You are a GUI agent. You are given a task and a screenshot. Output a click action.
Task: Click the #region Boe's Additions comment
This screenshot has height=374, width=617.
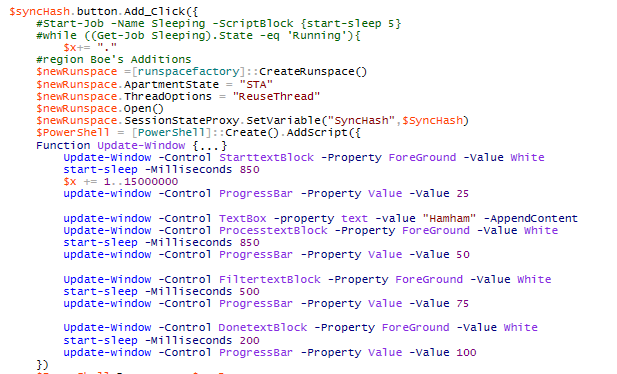tap(113, 59)
